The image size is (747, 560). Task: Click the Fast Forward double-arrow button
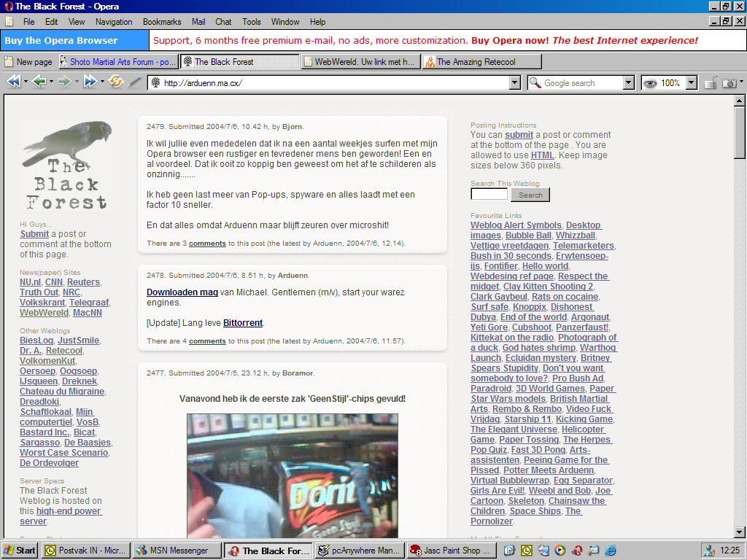90,82
